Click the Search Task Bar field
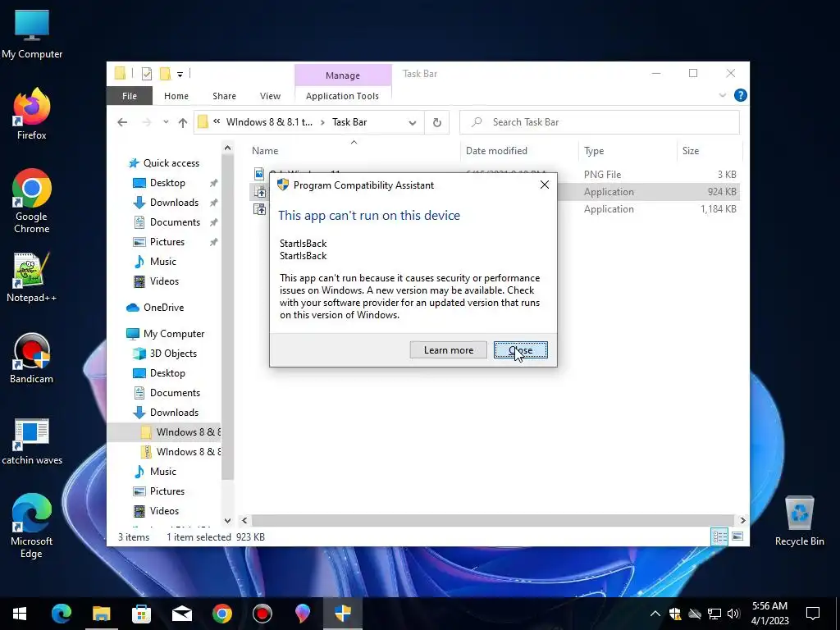 coord(600,122)
